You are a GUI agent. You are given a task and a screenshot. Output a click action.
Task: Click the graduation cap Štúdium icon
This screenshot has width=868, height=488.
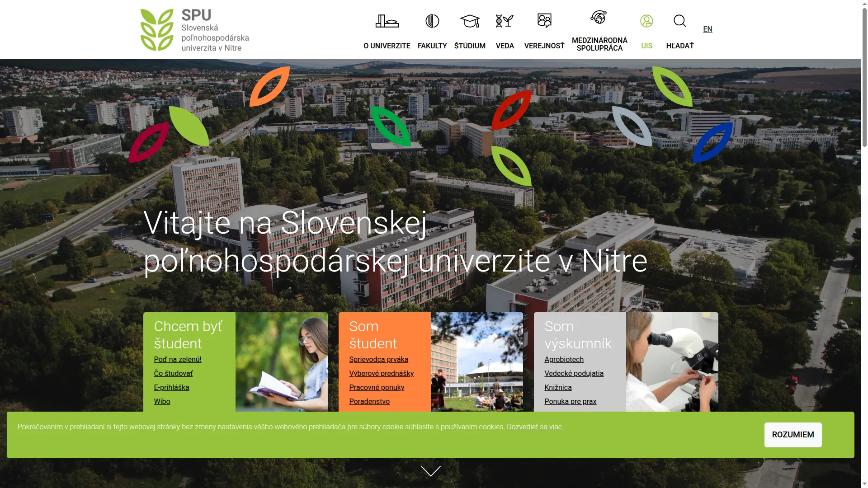coord(470,21)
